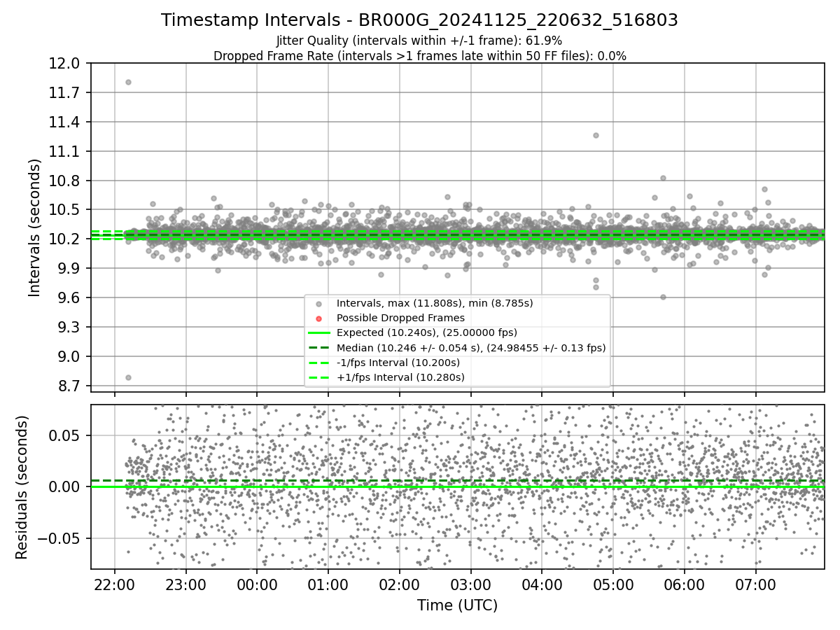Click the 00:00 time tick label

(x=257, y=584)
